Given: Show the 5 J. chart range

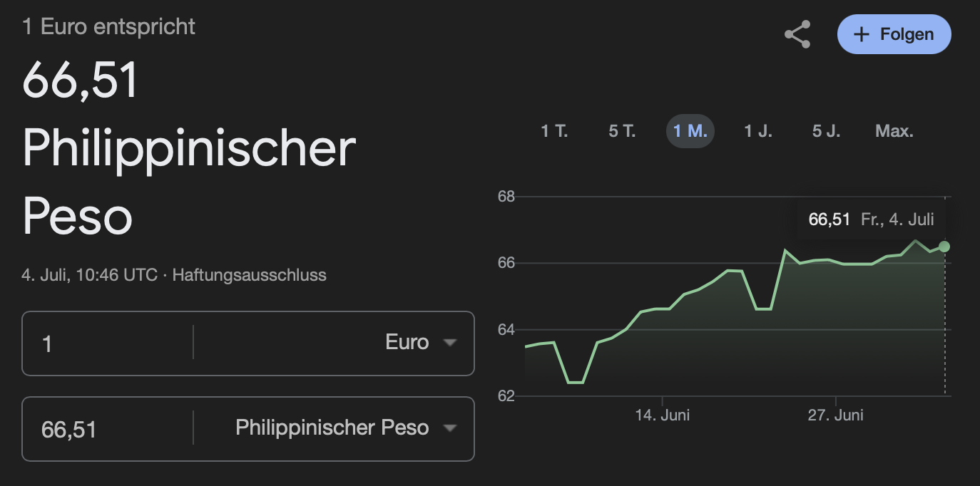Looking at the screenshot, I should (x=827, y=131).
